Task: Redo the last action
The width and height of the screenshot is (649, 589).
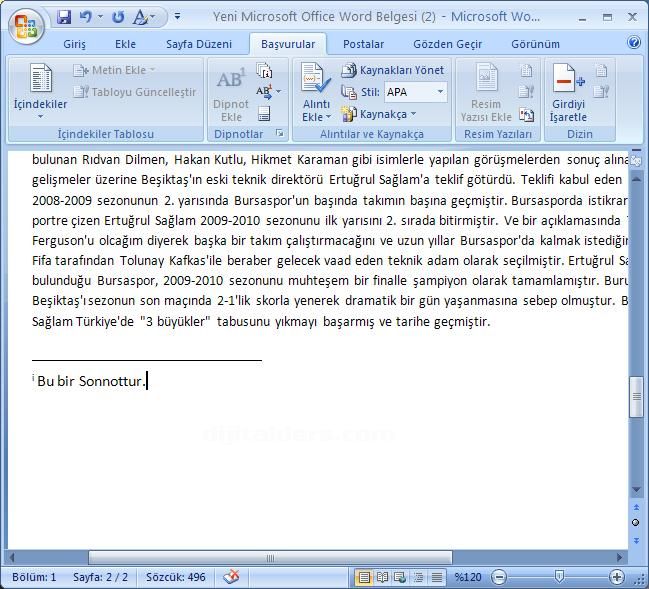Action: pos(118,17)
